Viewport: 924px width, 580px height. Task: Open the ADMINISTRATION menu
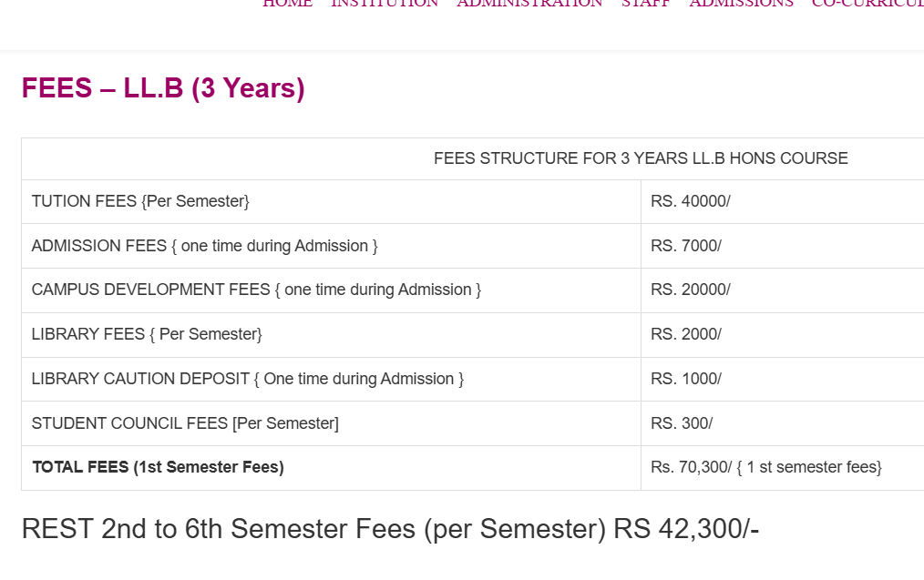point(529,4)
